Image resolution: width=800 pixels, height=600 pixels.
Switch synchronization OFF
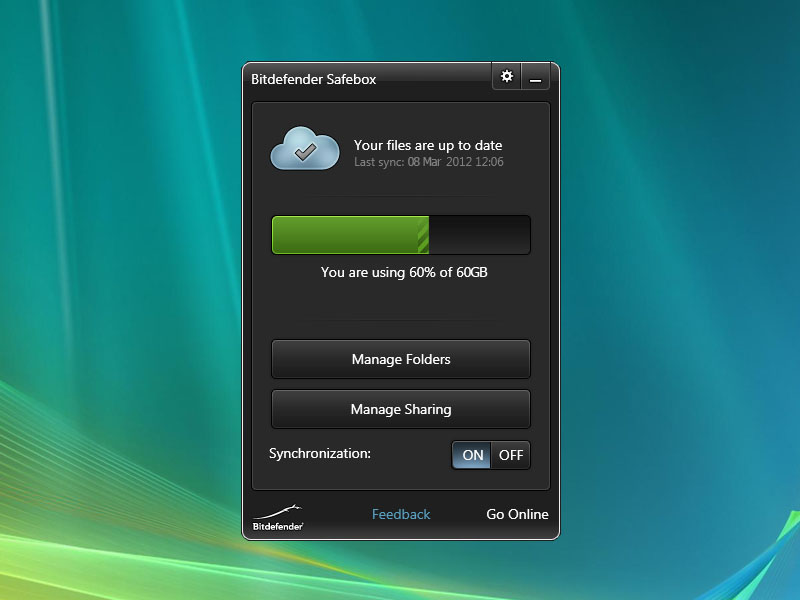point(511,455)
